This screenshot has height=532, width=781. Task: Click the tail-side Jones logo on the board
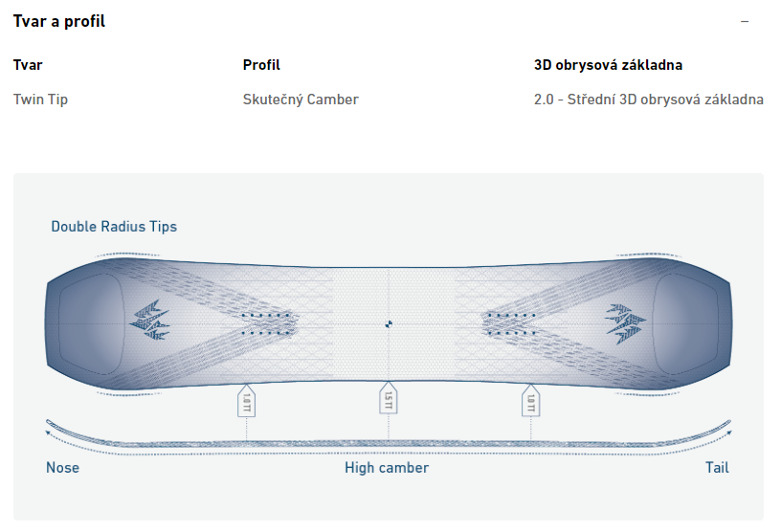point(626,323)
